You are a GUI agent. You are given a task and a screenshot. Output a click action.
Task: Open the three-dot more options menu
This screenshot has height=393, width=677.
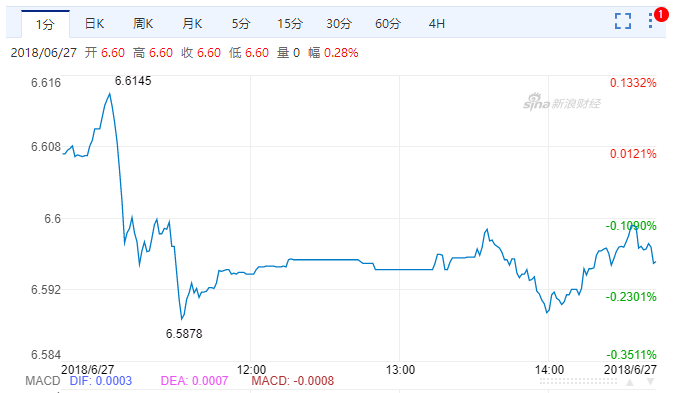[x=650, y=21]
